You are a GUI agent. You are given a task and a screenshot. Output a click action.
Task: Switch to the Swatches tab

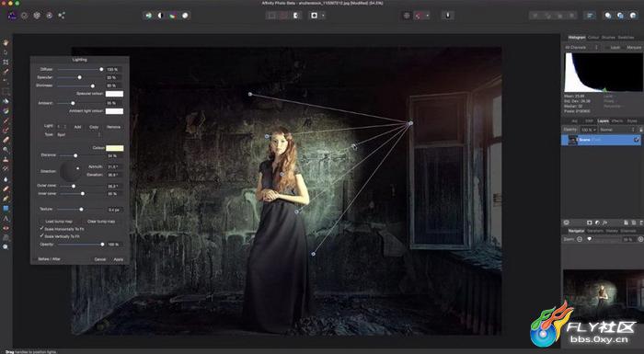626,38
